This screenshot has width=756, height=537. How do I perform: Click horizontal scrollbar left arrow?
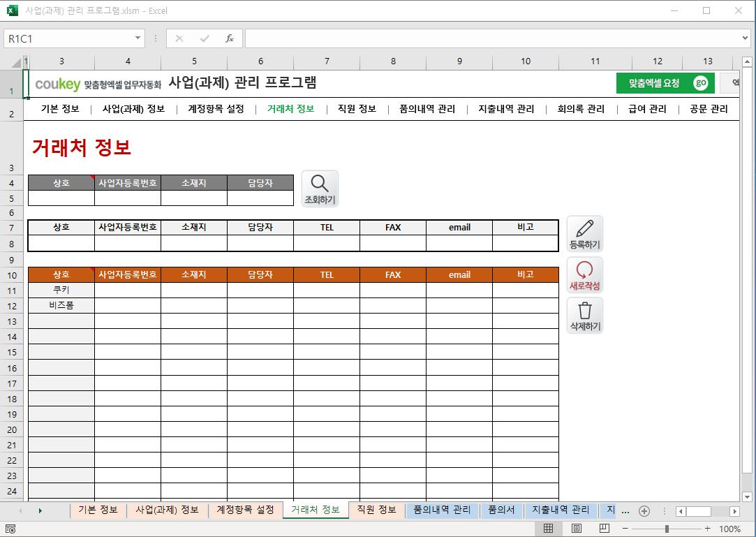681,511
